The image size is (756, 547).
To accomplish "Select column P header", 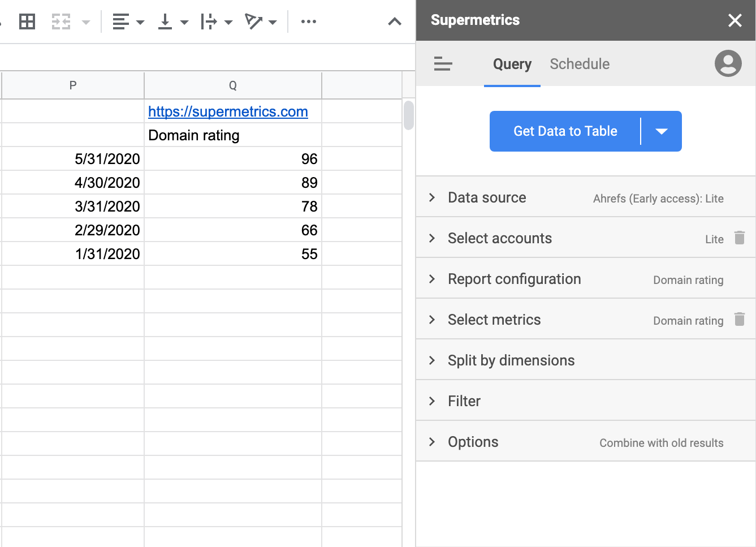I will [x=73, y=85].
